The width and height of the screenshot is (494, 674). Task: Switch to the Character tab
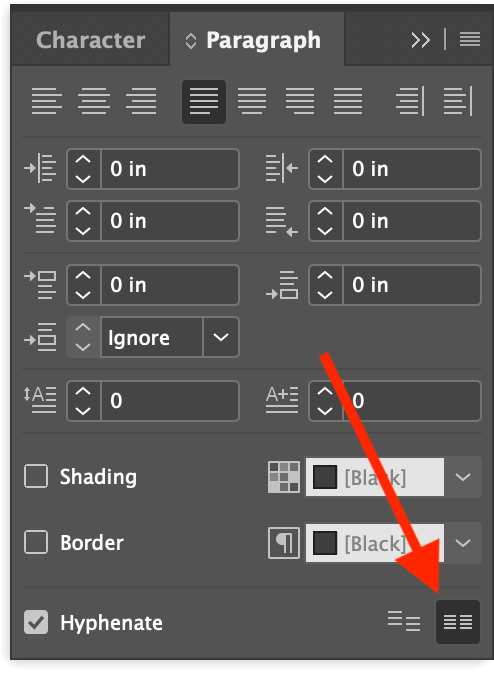pyautogui.click(x=91, y=40)
